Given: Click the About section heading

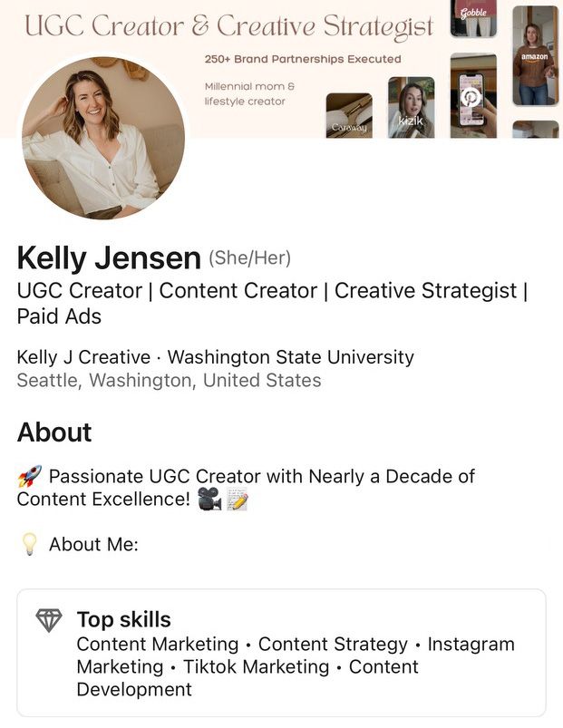Looking at the screenshot, I should (54, 432).
